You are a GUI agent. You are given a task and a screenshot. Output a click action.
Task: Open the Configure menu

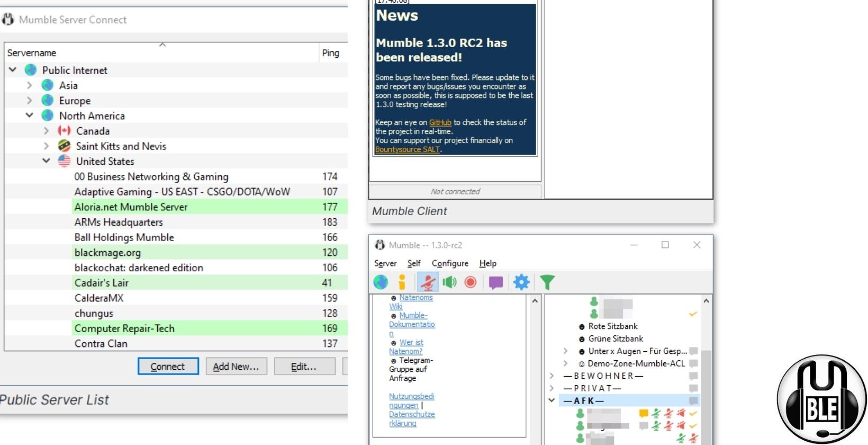tap(450, 263)
